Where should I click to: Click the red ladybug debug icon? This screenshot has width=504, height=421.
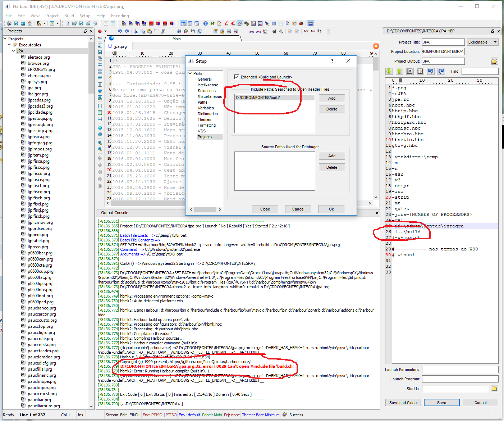point(301,23)
